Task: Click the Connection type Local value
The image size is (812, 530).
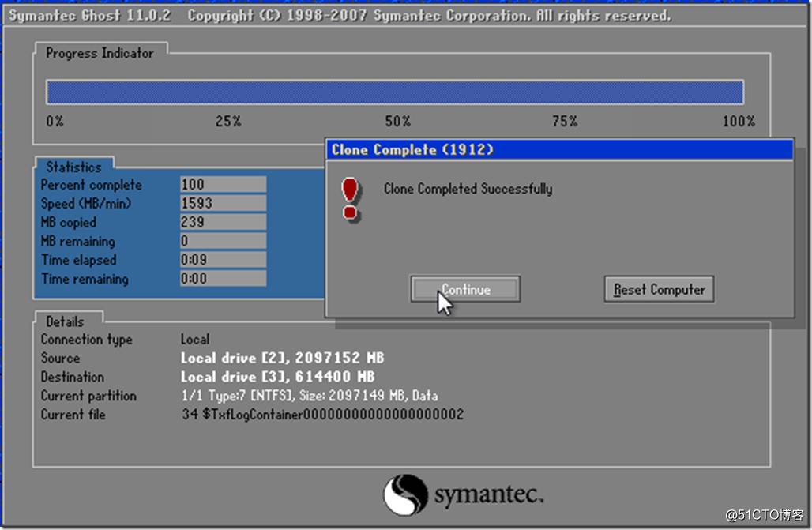Action: coord(195,340)
